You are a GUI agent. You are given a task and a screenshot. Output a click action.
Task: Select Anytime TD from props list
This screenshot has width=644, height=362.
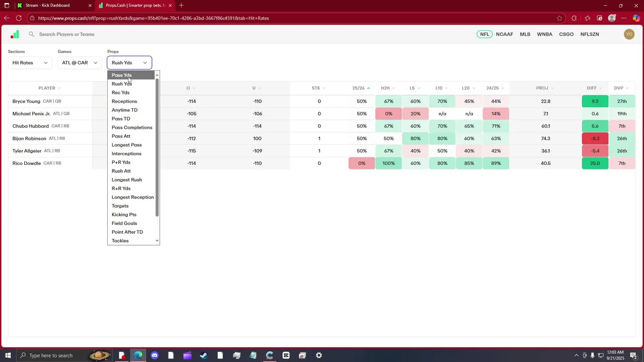click(131, 110)
